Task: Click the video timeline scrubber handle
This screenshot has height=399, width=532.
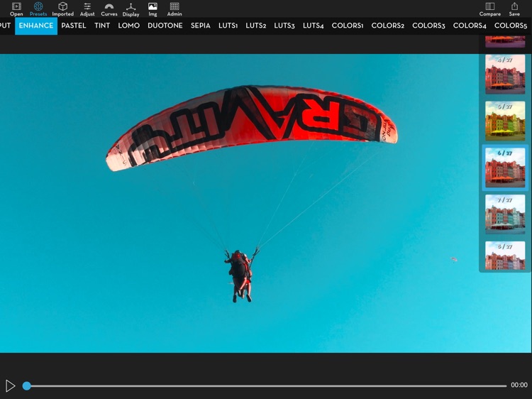Action: (27, 386)
